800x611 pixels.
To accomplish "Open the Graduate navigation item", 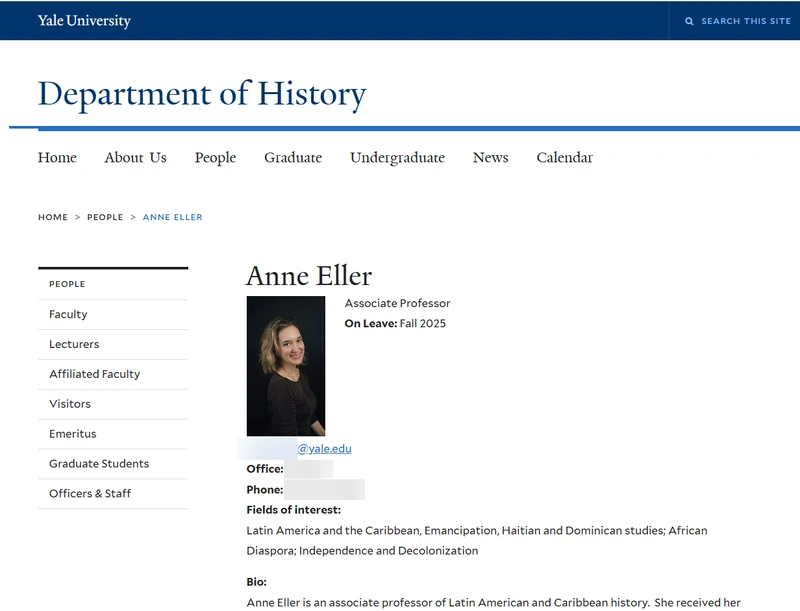I will [293, 158].
